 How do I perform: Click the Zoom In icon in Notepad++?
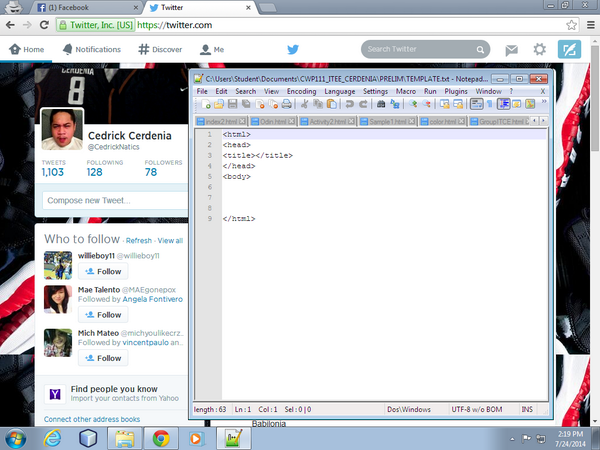pyautogui.click(x=412, y=104)
